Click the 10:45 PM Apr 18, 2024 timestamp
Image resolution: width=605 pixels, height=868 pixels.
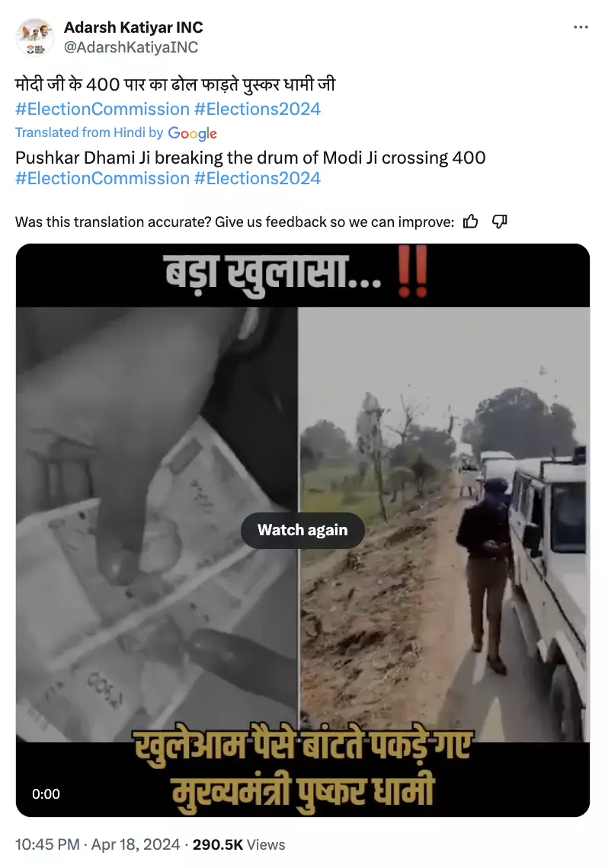[98, 844]
